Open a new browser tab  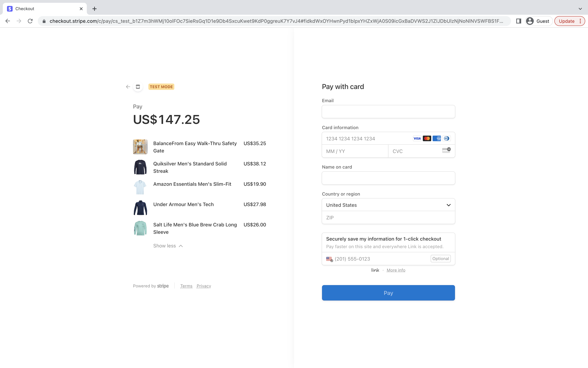[94, 9]
